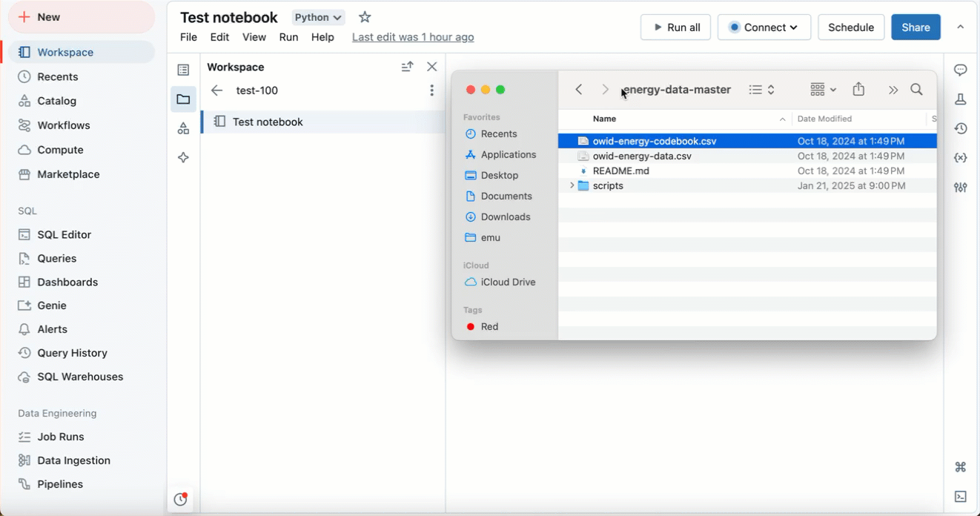
Task: Open the Connect compute dropdown
Action: (x=764, y=27)
